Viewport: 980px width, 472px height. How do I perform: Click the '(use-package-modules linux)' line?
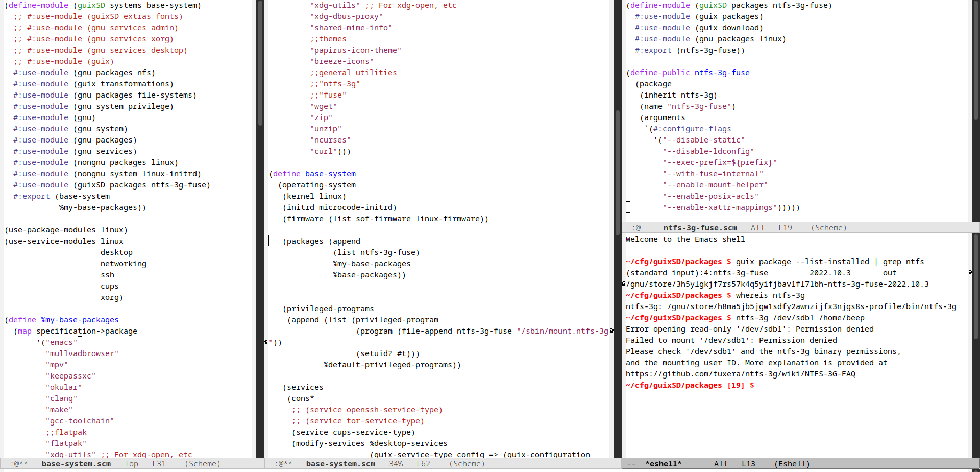[x=66, y=230]
